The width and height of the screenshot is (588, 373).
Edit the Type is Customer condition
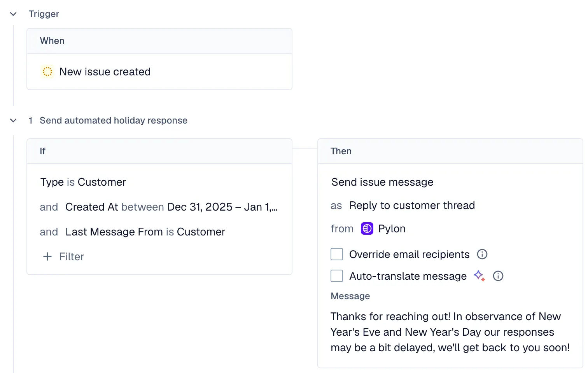[83, 182]
